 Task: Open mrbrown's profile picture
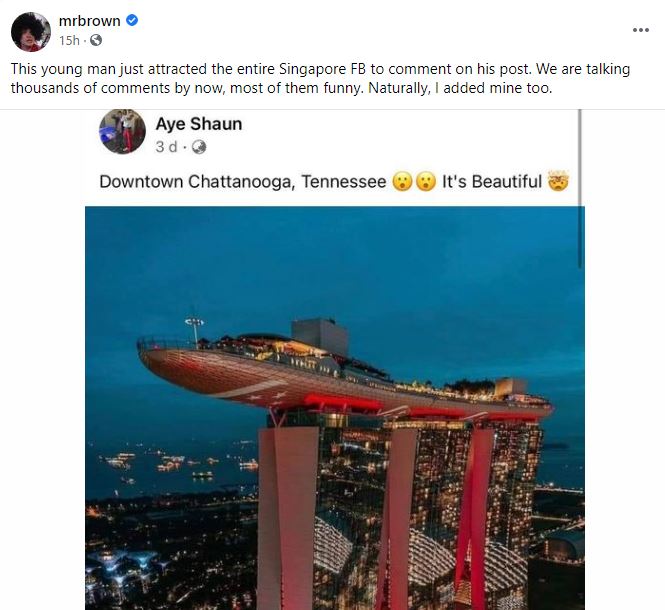coord(31,32)
